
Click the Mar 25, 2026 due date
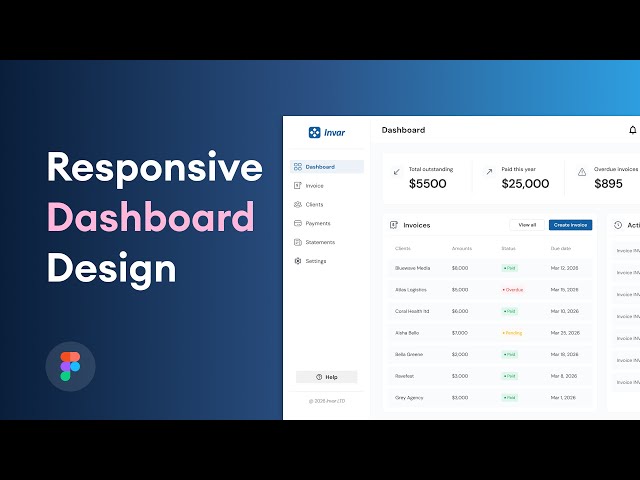pyautogui.click(x=565, y=333)
